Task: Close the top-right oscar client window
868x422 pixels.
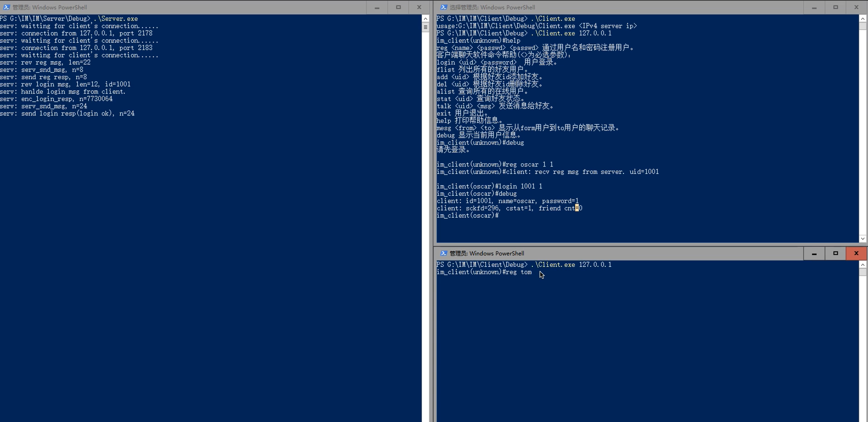Action: pyautogui.click(x=856, y=7)
